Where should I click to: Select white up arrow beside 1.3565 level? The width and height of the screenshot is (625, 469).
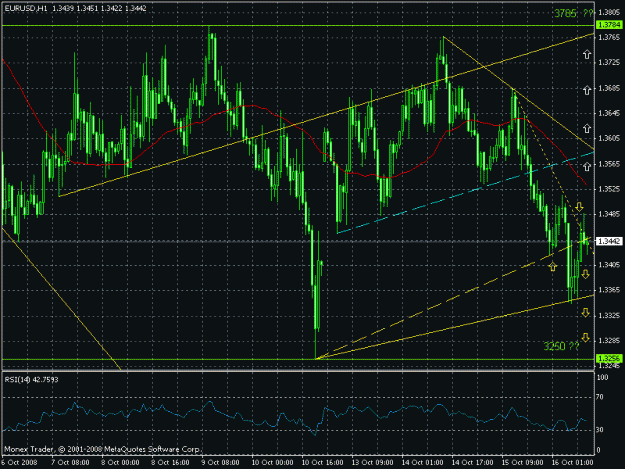tap(587, 167)
